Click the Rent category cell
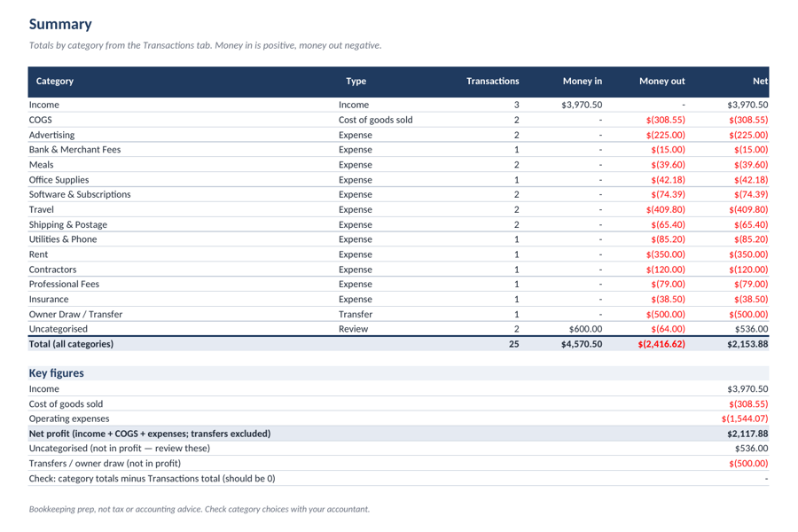 pos(38,254)
